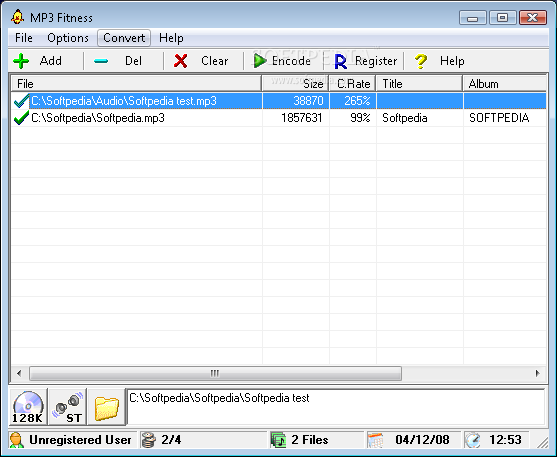
Task: Uncheck the Softpedia test.mp3 checkmark
Action: 21,101
